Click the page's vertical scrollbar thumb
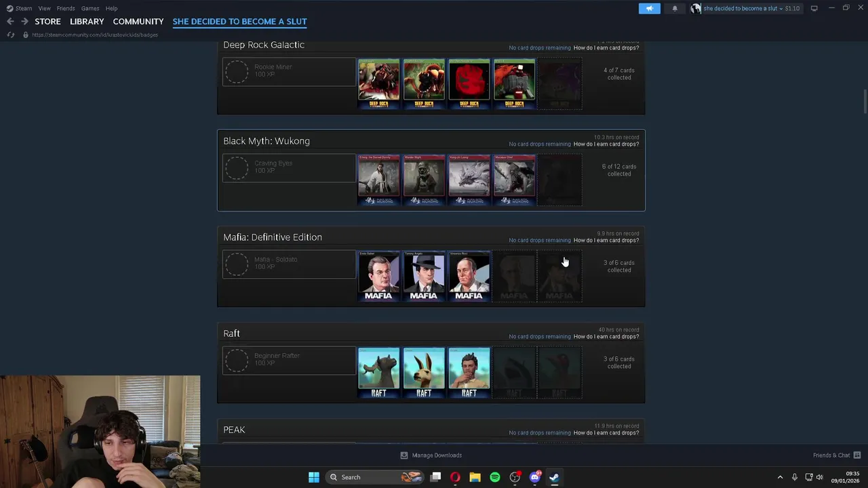This screenshot has height=488, width=868. tap(865, 102)
